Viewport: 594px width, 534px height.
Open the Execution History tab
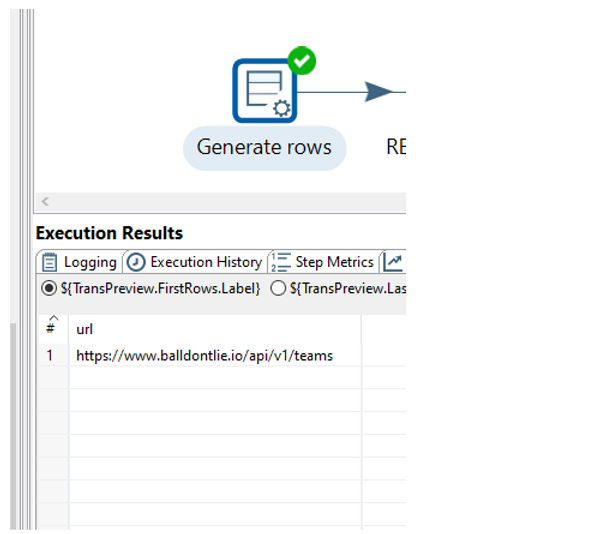coord(195,262)
